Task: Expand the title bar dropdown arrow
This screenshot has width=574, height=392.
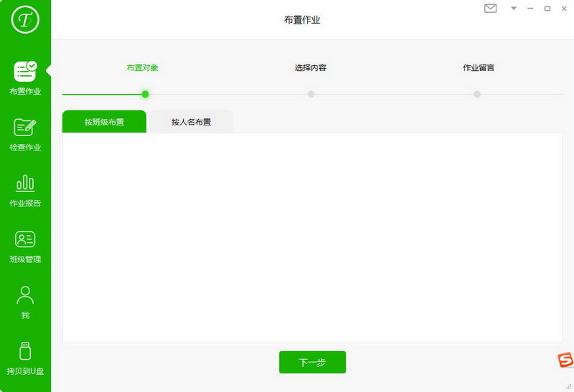Action: click(x=514, y=8)
